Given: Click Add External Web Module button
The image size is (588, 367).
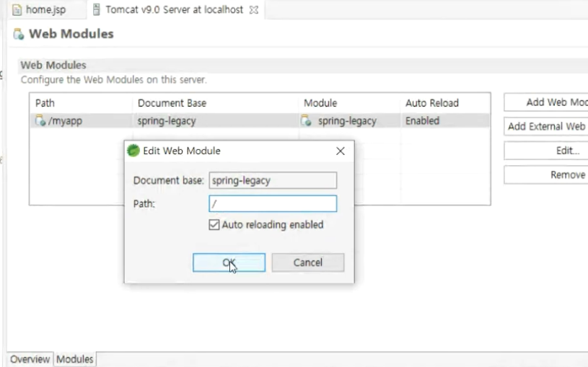Looking at the screenshot, I should [x=546, y=126].
